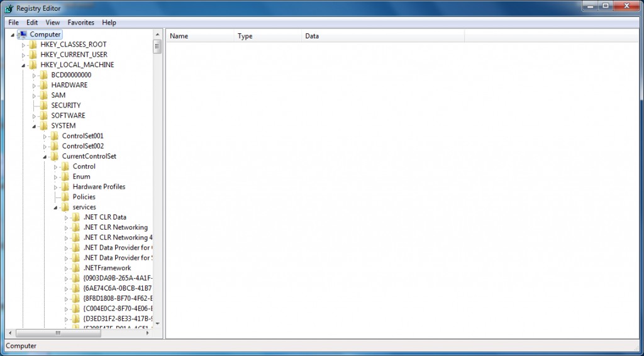Click the SYSTEM folder icon

coord(44,126)
